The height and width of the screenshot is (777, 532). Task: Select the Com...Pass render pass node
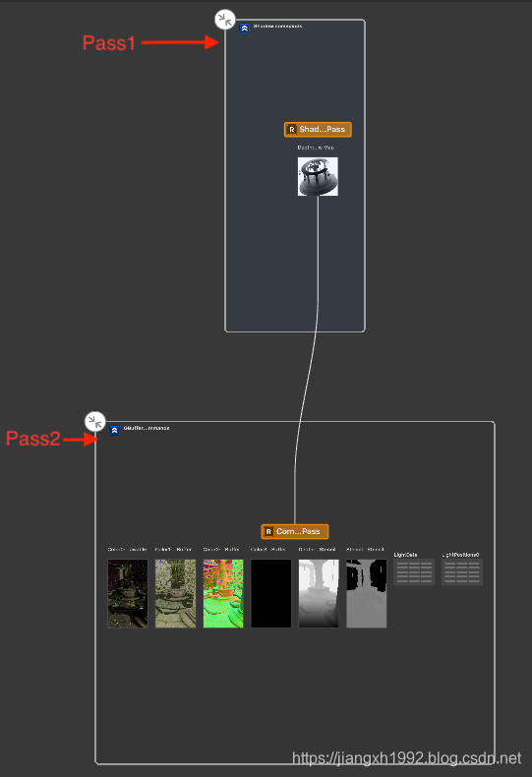[x=295, y=531]
